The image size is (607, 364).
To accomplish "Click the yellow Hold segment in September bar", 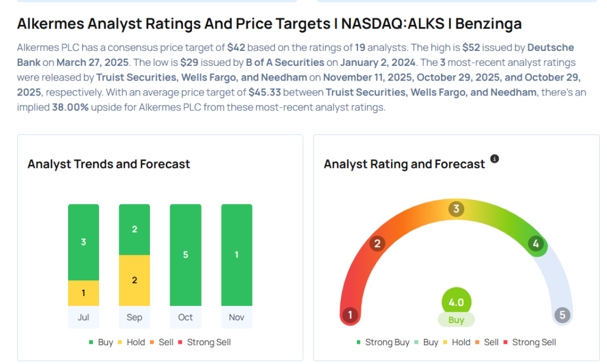I will [x=135, y=280].
